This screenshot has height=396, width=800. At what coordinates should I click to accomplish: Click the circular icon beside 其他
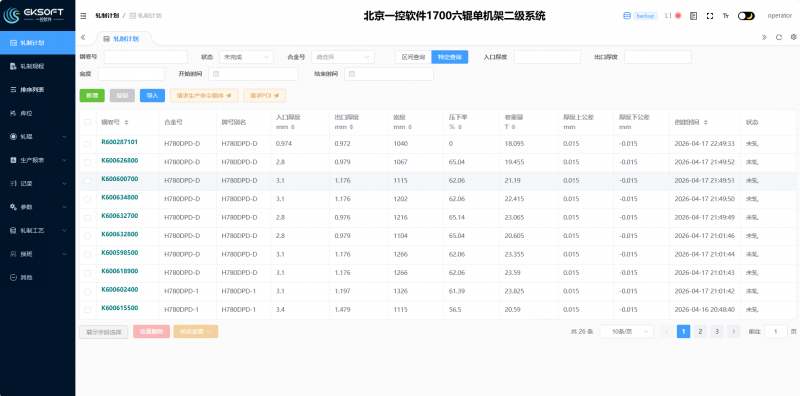pos(13,277)
